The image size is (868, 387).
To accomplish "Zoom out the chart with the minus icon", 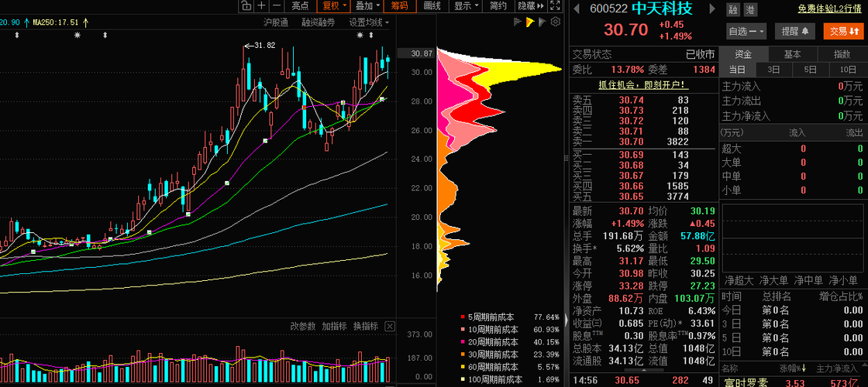I will (277, 5).
